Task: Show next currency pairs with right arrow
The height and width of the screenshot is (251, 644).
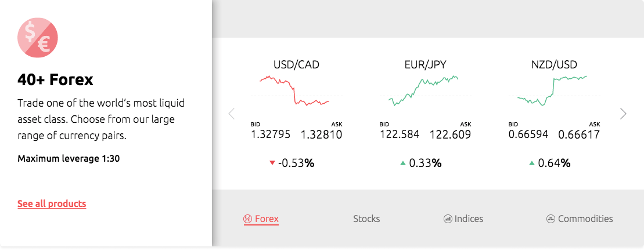Action: pyautogui.click(x=623, y=114)
